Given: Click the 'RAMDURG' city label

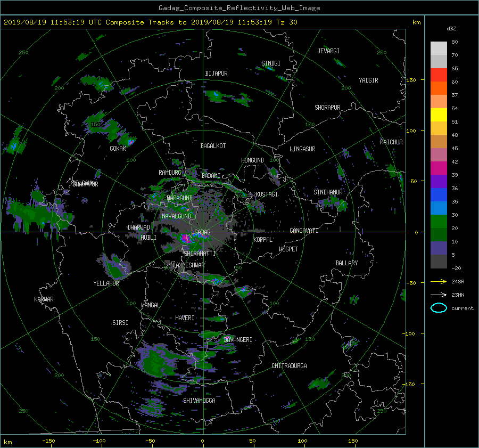Looking at the screenshot, I should tap(170, 173).
